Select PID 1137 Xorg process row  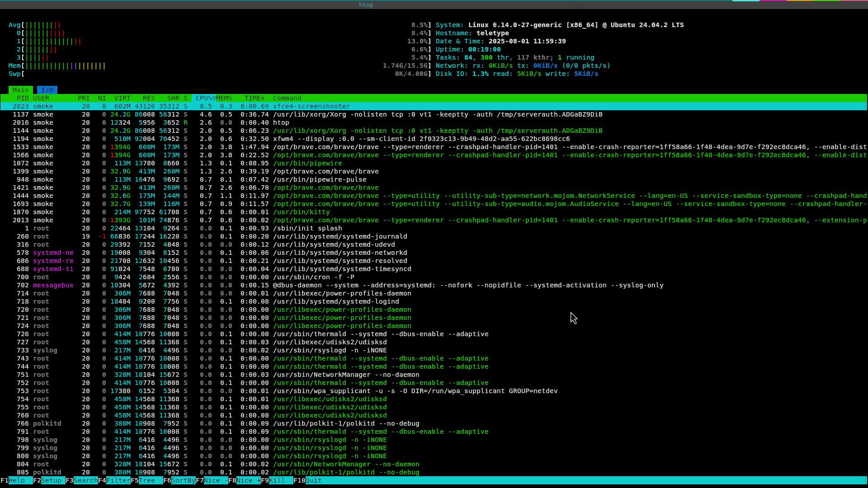tap(434, 114)
